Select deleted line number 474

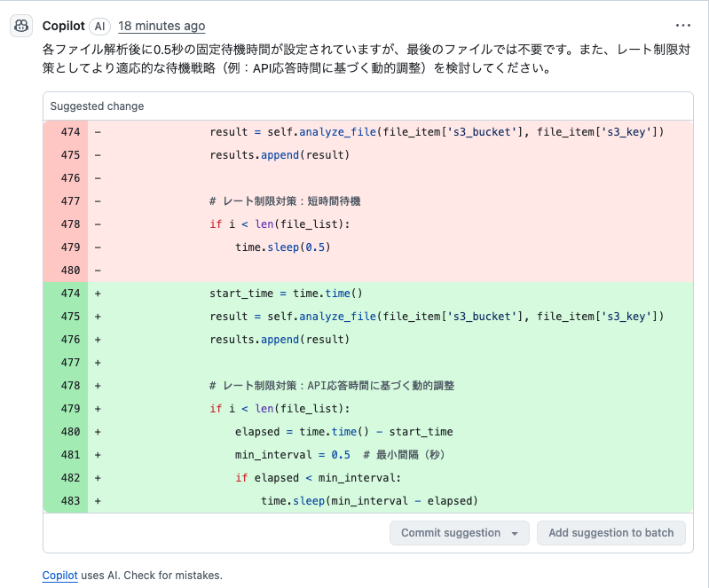pos(70,132)
